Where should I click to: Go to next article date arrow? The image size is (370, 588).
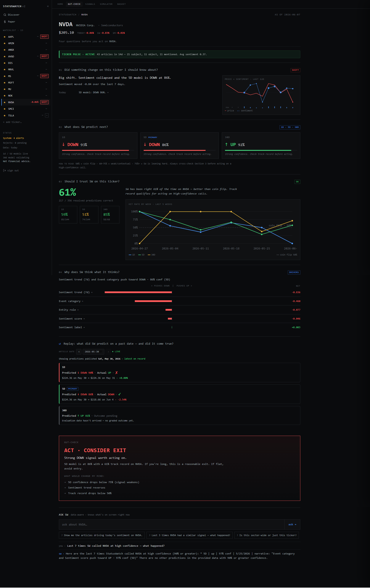108,352
